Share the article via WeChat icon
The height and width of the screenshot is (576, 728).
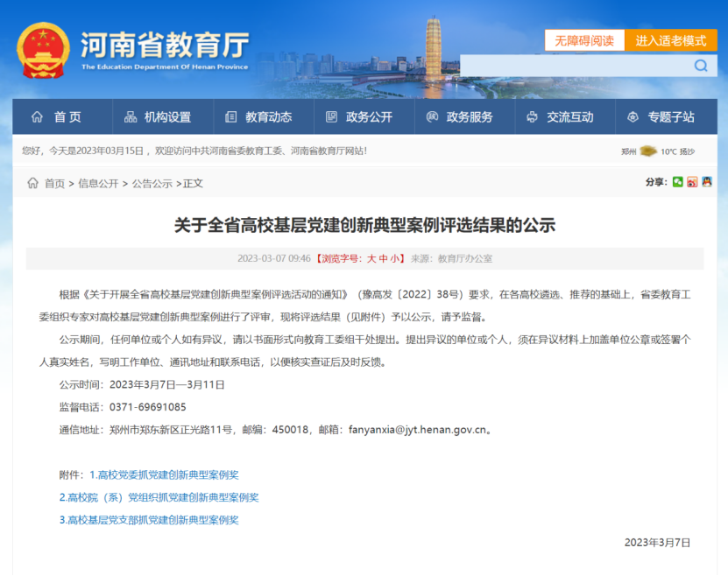coord(677,182)
